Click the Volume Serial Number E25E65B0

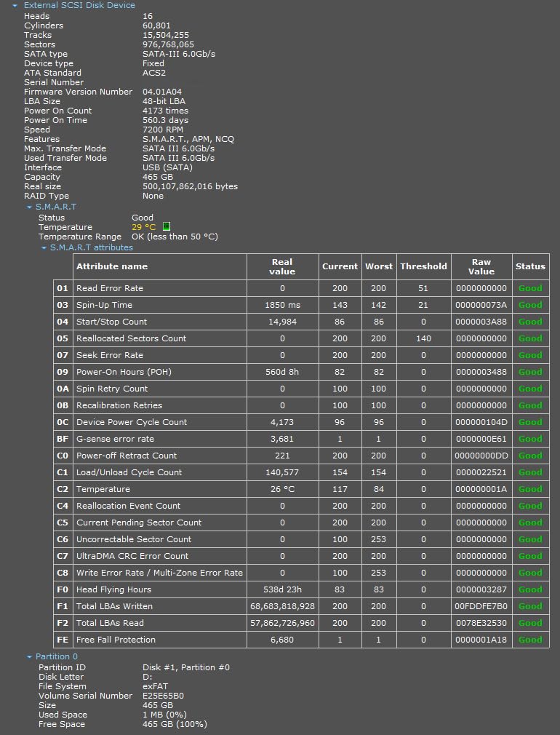pos(163,696)
